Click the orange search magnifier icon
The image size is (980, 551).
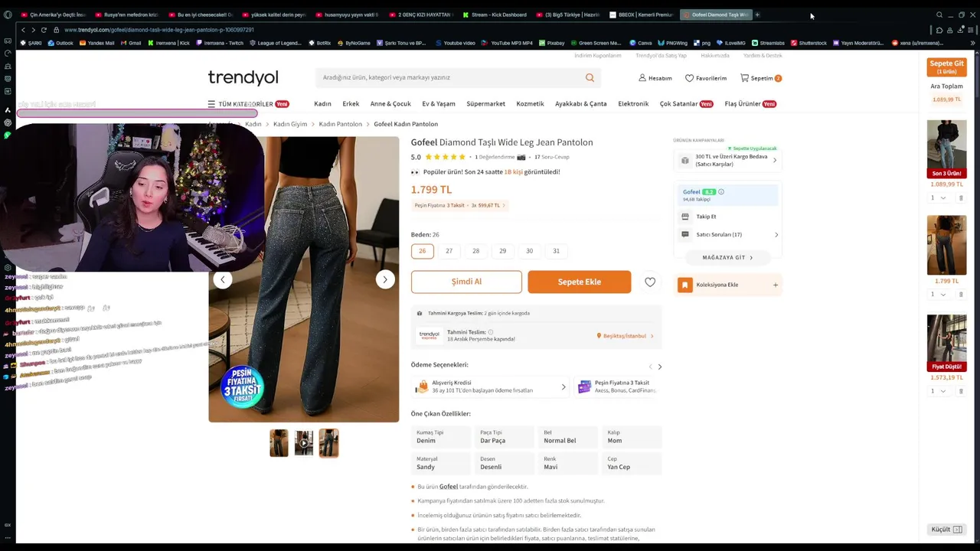[590, 77]
